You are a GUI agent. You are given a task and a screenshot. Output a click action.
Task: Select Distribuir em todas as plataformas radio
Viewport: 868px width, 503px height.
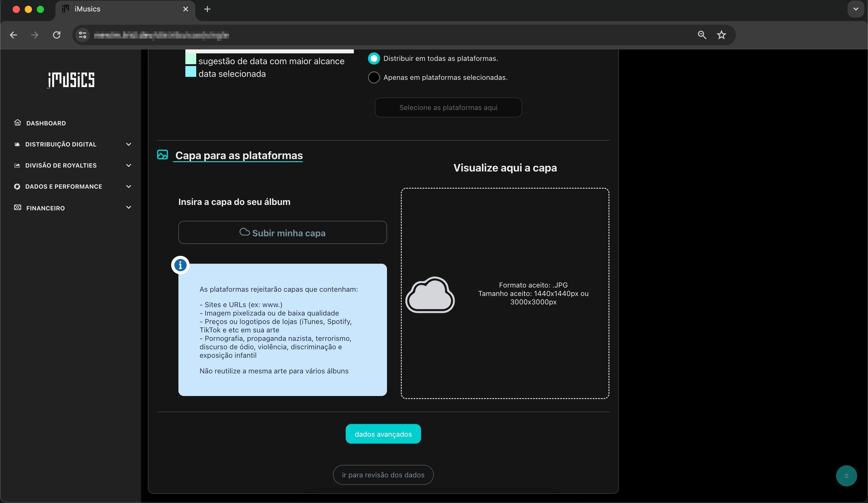coord(374,58)
